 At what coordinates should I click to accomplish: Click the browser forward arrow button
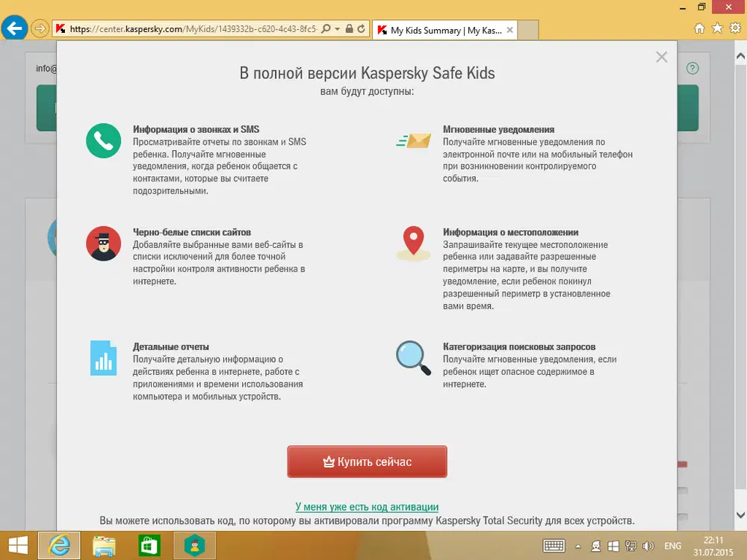point(40,29)
